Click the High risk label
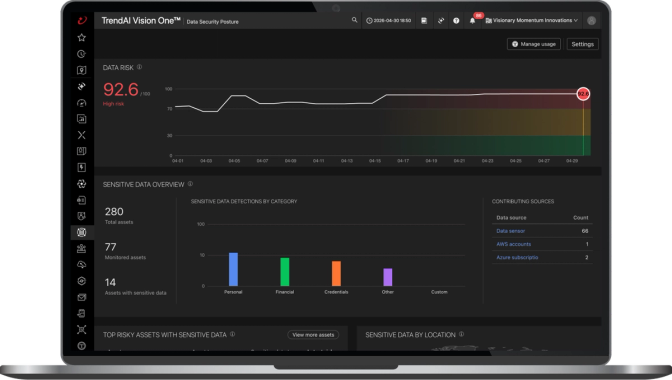Screen dimensions: 672x380 (114, 104)
